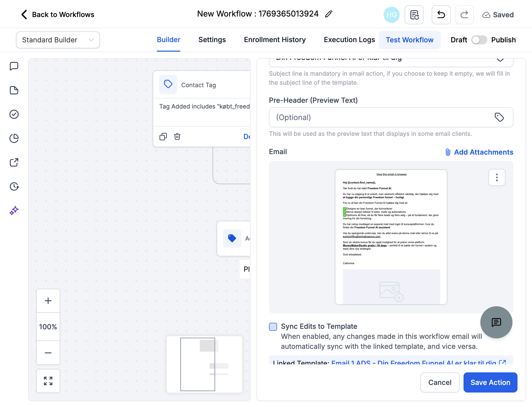Click Add Attachments link

coord(479,152)
